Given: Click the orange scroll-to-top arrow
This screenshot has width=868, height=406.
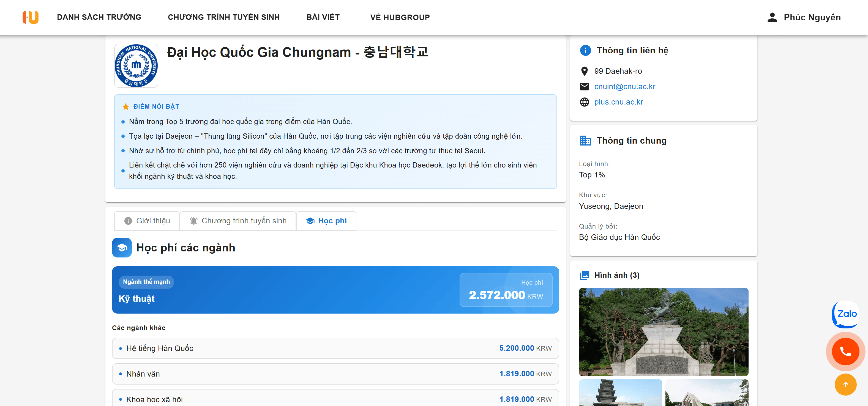Looking at the screenshot, I should (845, 385).
